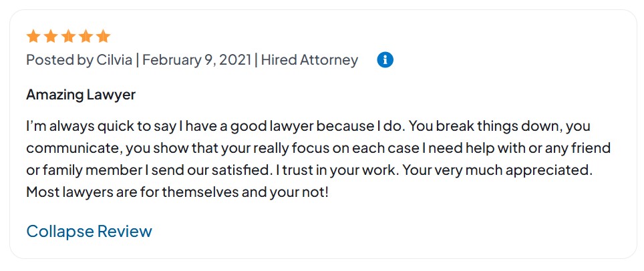644x271 pixels.
Task: Collapse the review using Collapse Review link
Action: [89, 232]
